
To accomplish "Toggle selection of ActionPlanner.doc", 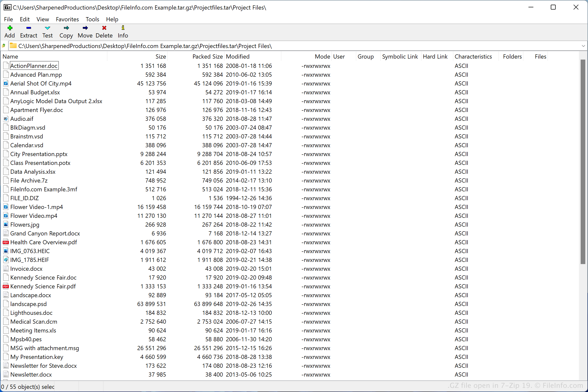I will coord(34,66).
